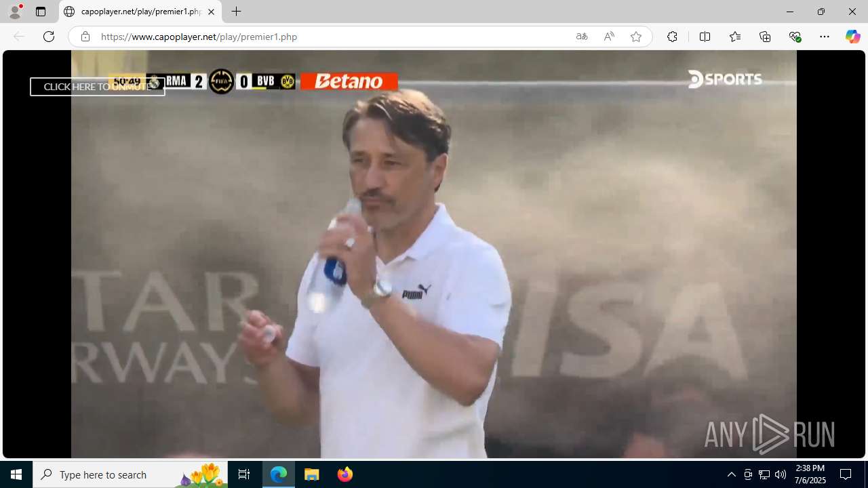Open Browser essentials heart icon

tap(795, 37)
